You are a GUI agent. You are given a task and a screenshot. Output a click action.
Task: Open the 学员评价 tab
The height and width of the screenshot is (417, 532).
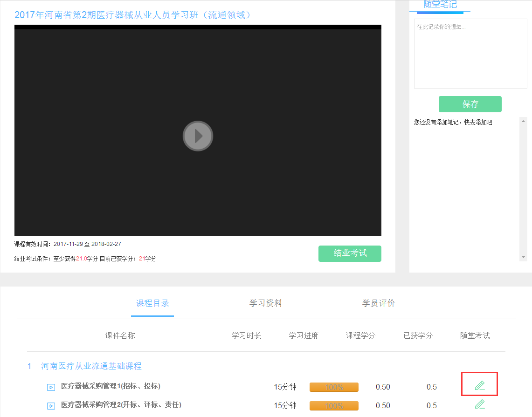379,303
